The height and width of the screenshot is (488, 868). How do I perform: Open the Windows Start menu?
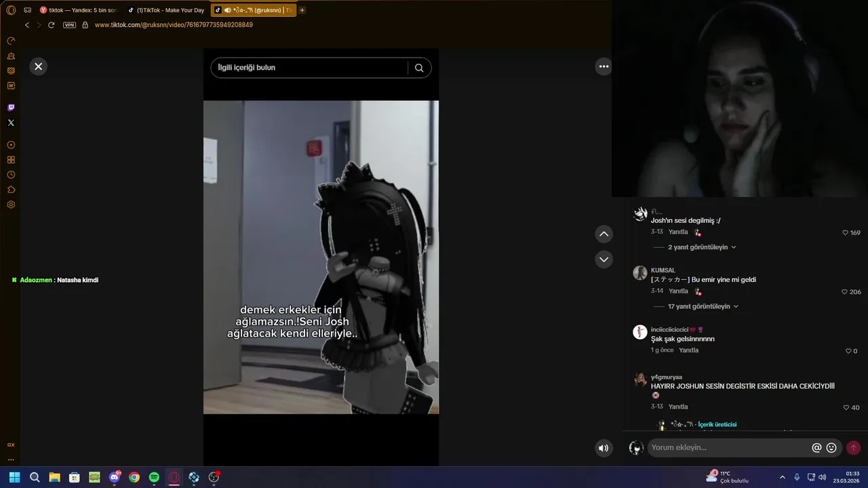tap(14, 477)
